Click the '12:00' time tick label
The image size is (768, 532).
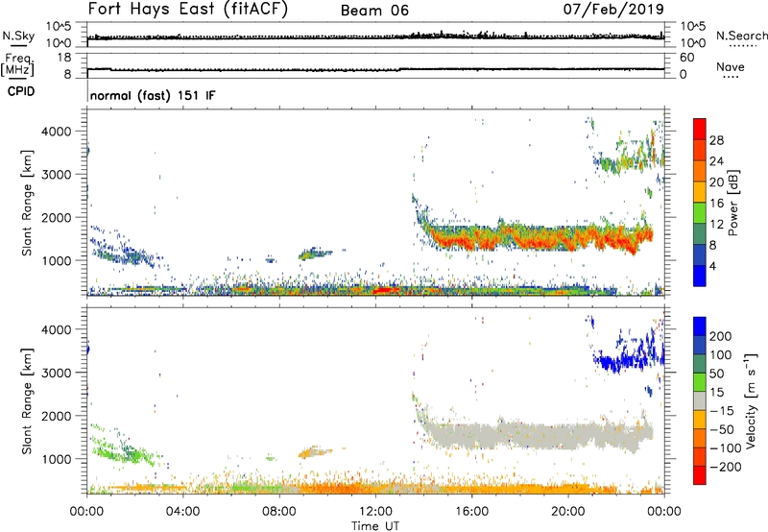click(x=375, y=512)
